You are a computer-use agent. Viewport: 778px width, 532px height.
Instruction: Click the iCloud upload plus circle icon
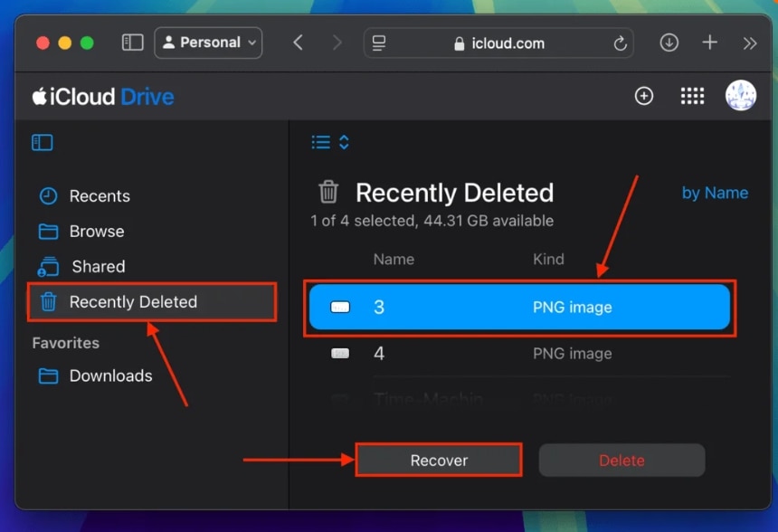644,96
